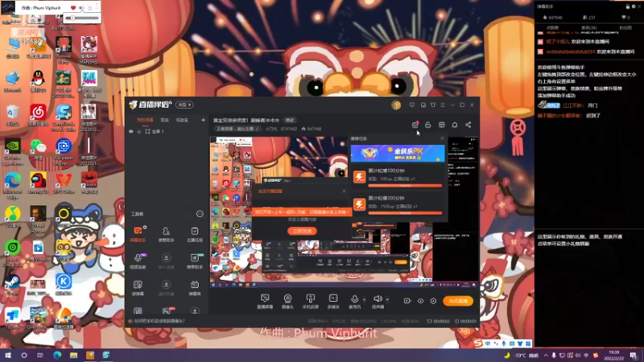Adjust the music player volume slider

(x=82, y=18)
